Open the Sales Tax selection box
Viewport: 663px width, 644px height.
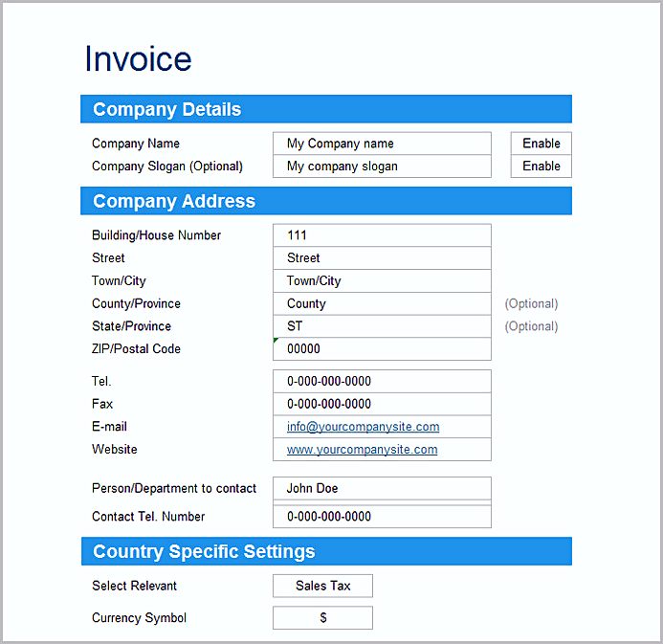322,586
